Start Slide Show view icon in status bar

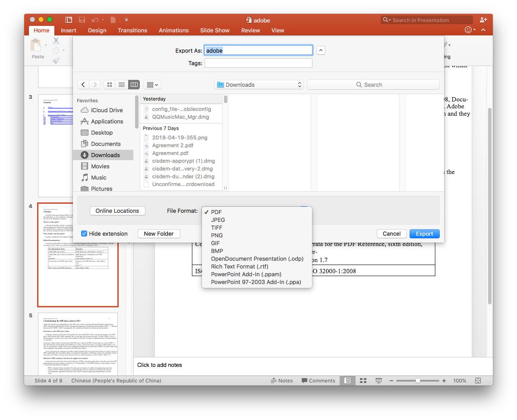click(x=378, y=381)
